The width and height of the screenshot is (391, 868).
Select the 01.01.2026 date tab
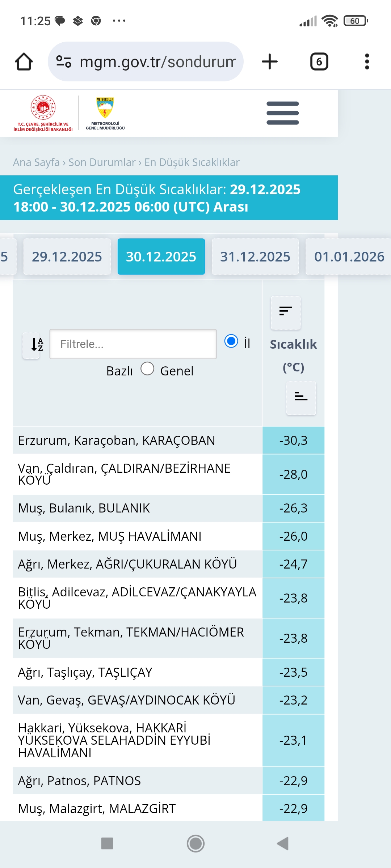tap(349, 256)
